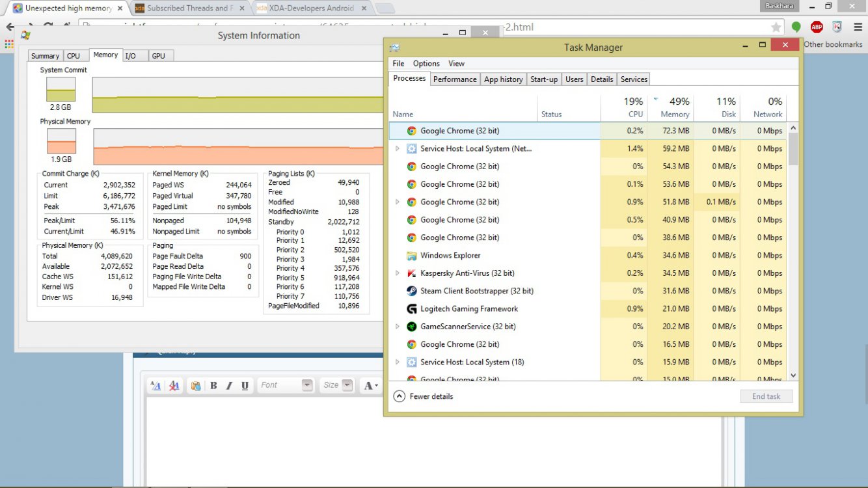Click the green speech bubble extension icon
The height and width of the screenshot is (488, 868).
796,27
